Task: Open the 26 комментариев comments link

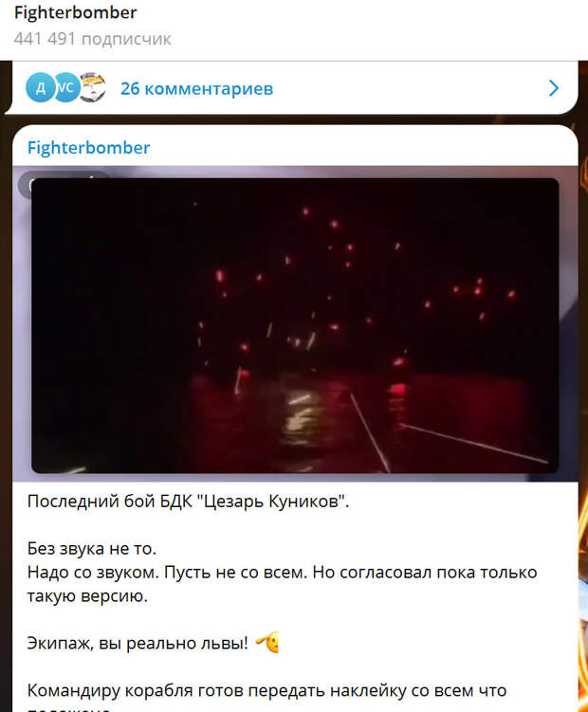Action: 196,88
